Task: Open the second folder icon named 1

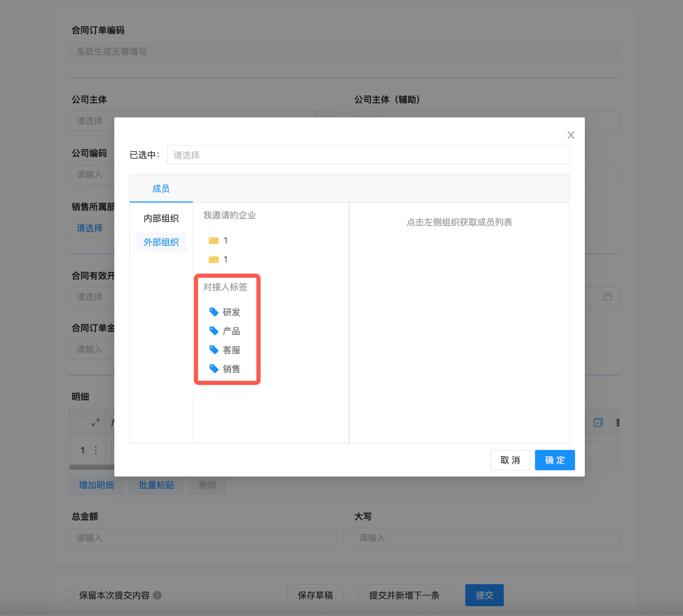Action: [213, 259]
